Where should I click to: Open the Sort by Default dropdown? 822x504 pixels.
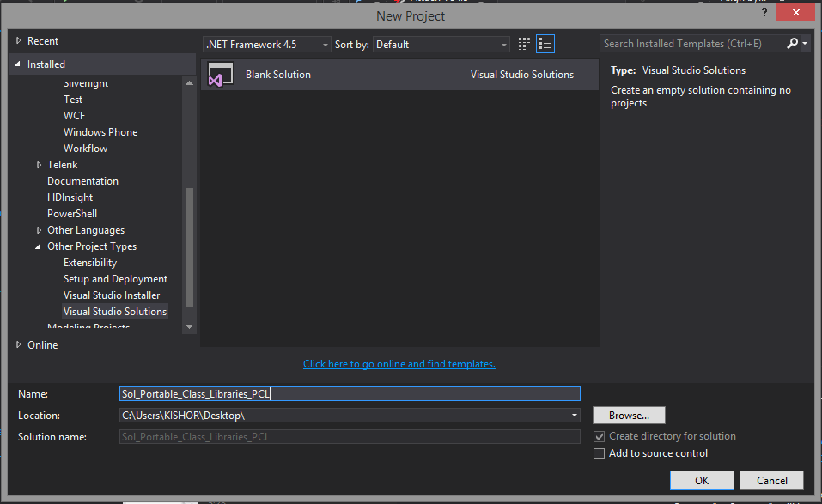[441, 45]
